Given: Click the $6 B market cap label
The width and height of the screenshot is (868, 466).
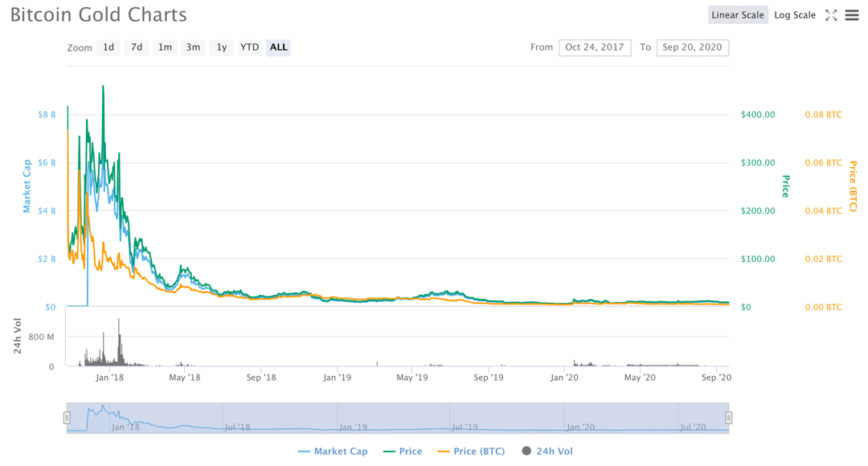Looking at the screenshot, I should 47,163.
